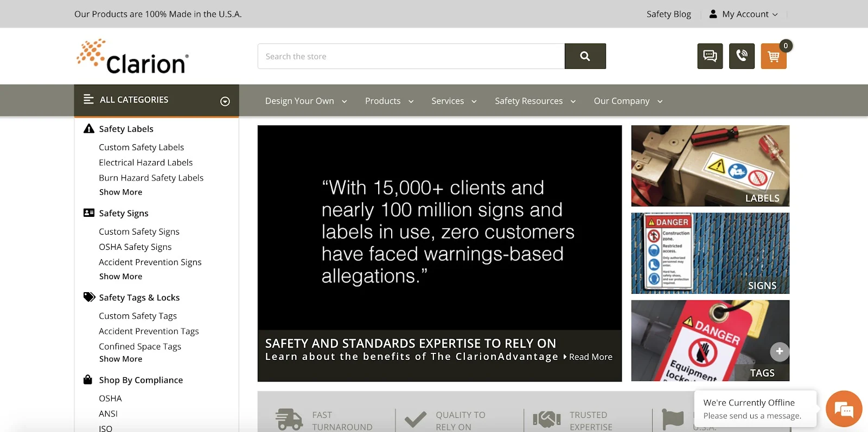Select the Safety Labels category heading
Image resolution: width=868 pixels, height=432 pixels.
(126, 129)
